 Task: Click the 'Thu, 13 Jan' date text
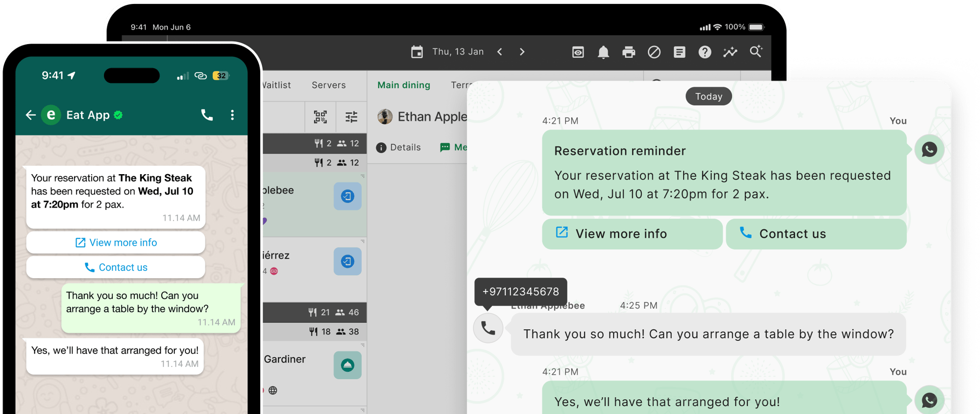[458, 52]
